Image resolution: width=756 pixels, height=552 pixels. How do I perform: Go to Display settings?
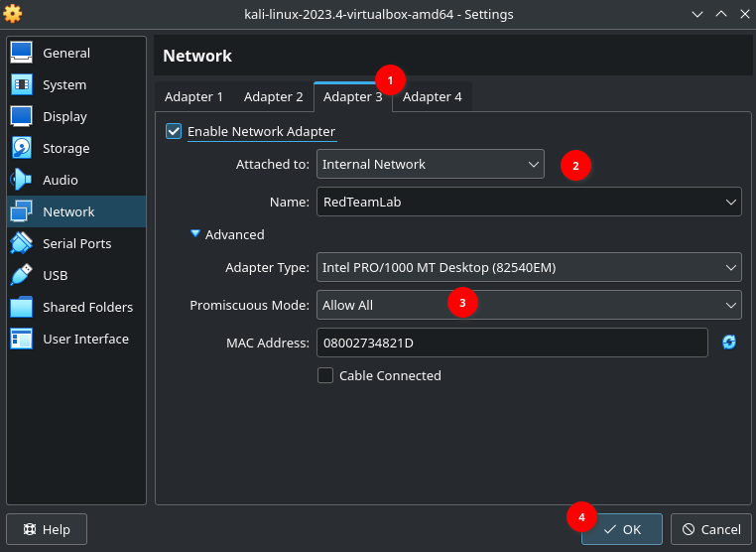click(x=76, y=116)
